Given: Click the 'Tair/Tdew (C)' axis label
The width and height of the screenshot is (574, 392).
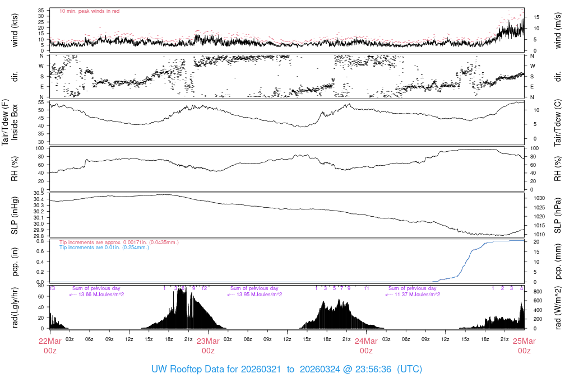Looking at the screenshot, I should 558,123.
